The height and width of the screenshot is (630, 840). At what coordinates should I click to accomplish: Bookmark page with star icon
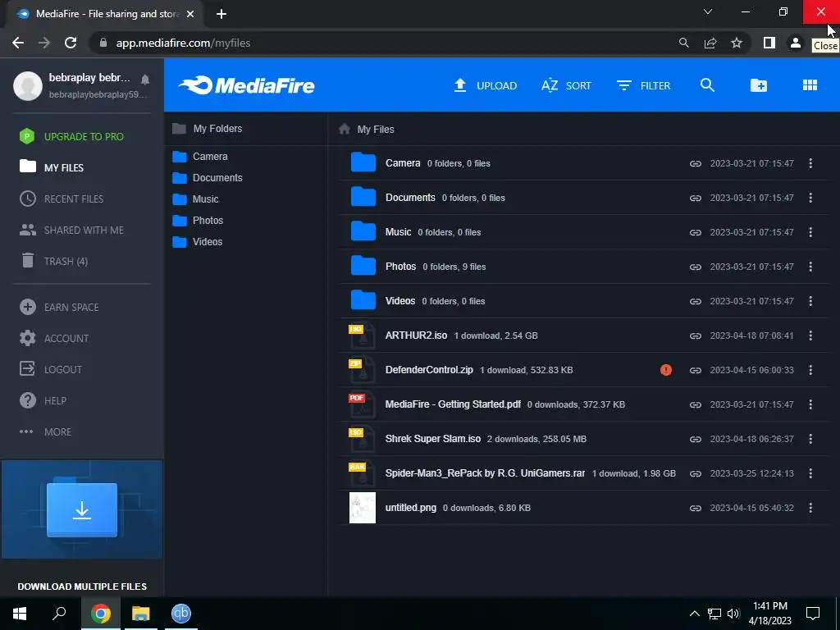737,43
